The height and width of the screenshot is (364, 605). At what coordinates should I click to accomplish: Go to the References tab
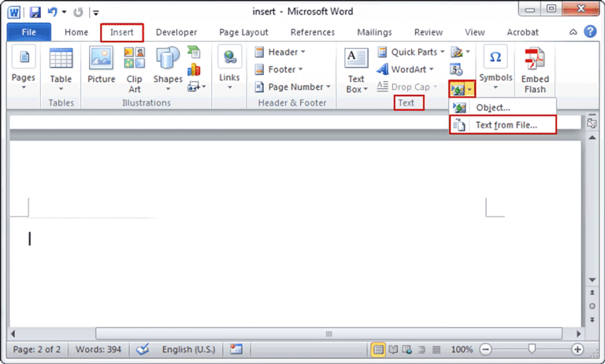click(313, 32)
